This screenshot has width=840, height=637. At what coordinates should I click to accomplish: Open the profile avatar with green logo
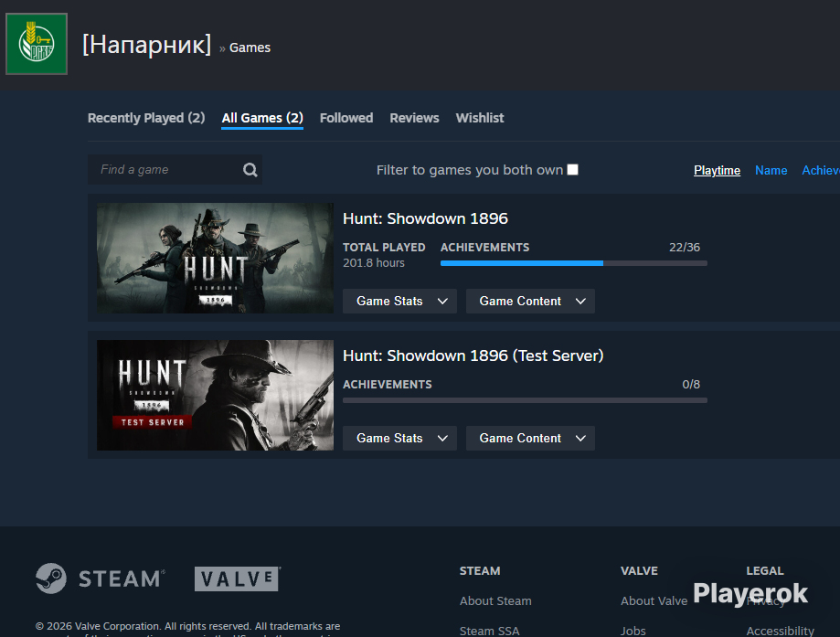37,44
